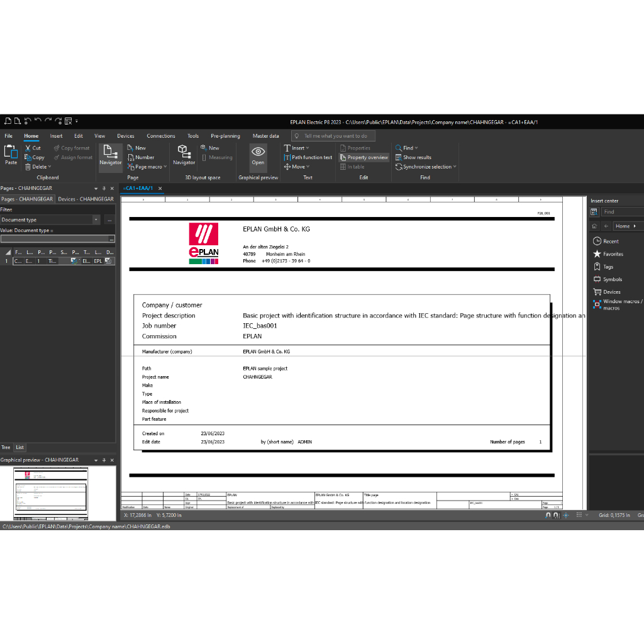This screenshot has height=644, width=644.
Task: Expand the Page macro dropdown
Action: 165,167
